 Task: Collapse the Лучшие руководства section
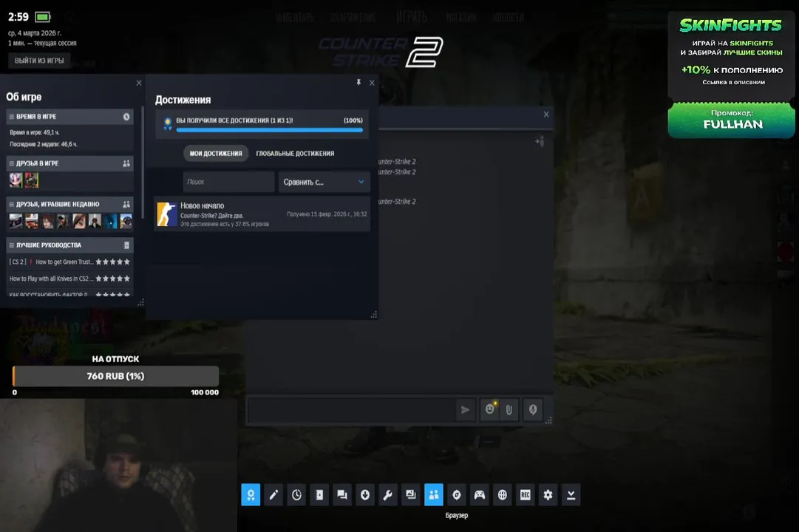tap(11, 245)
